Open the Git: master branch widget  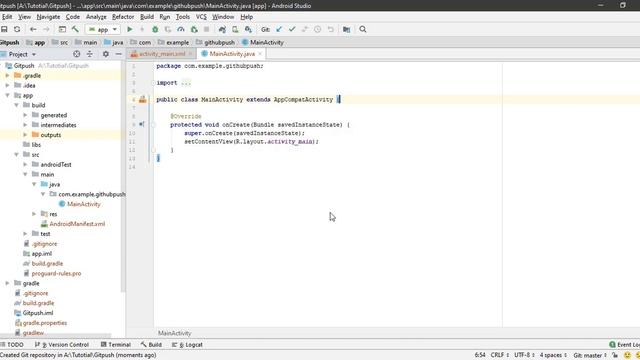tap(590, 355)
